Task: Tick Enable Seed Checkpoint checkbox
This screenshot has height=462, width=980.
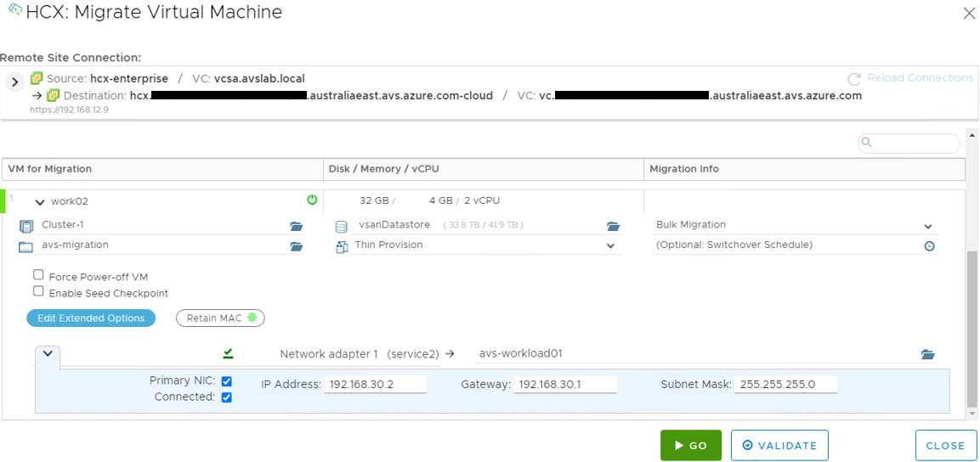Action: 39,291
